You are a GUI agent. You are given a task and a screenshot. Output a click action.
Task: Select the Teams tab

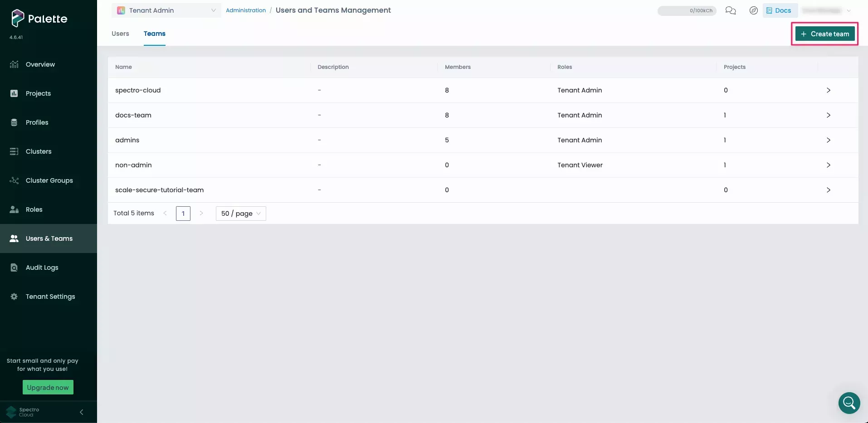click(x=154, y=34)
